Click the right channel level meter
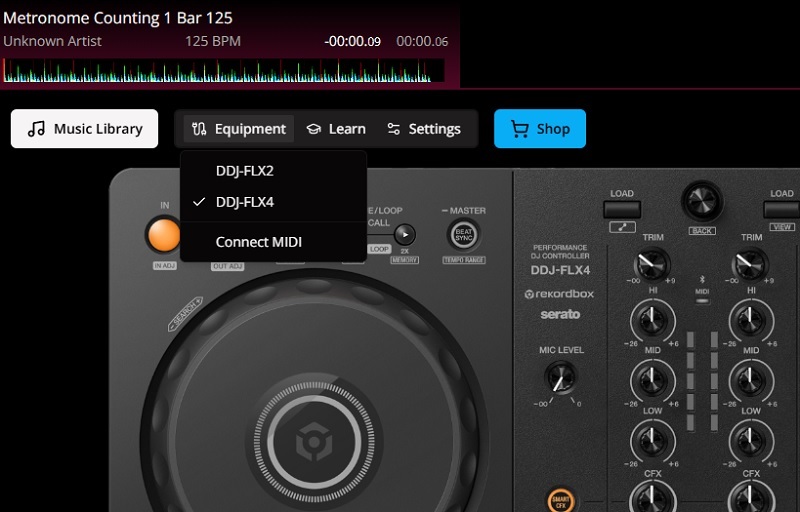The width and height of the screenshot is (800, 512). pyautogui.click(x=714, y=381)
